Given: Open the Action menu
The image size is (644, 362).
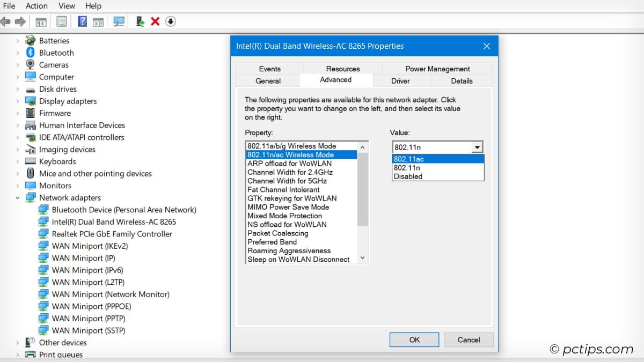Looking at the screenshot, I should (36, 6).
